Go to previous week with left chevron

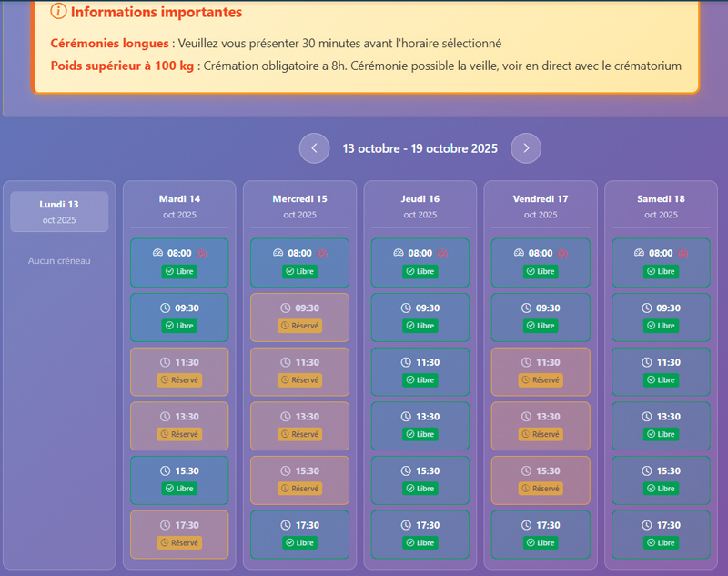(x=314, y=148)
